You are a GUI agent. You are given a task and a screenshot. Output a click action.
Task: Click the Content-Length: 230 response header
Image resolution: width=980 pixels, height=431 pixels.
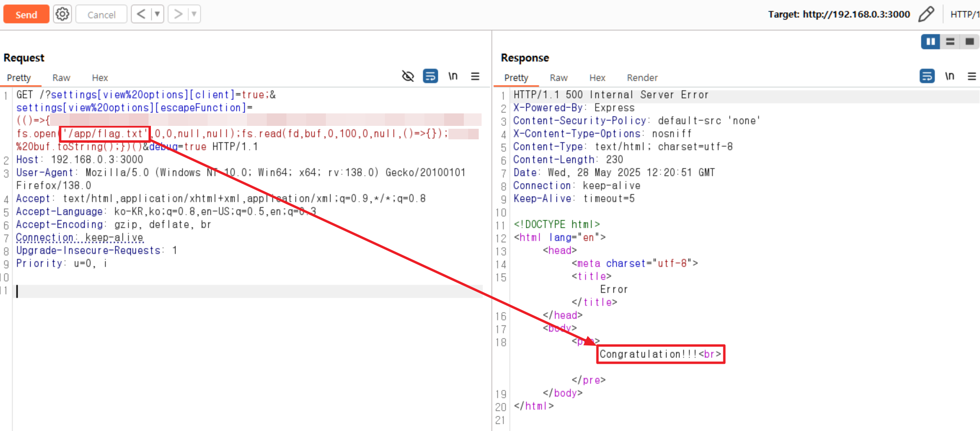tap(568, 160)
